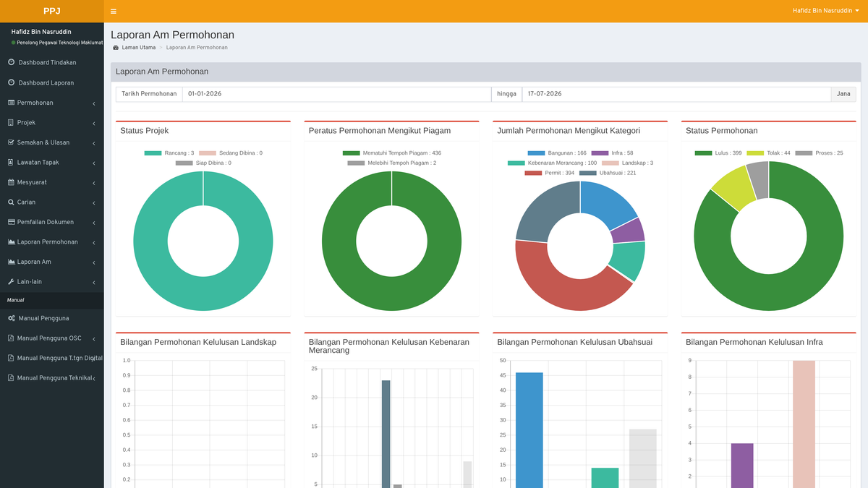Open Dashboard Tindakan menu item
This screenshot has width=868, height=488.
click(x=52, y=63)
